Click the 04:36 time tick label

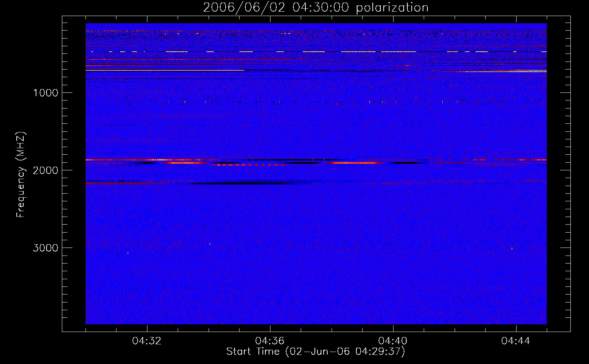(270, 341)
